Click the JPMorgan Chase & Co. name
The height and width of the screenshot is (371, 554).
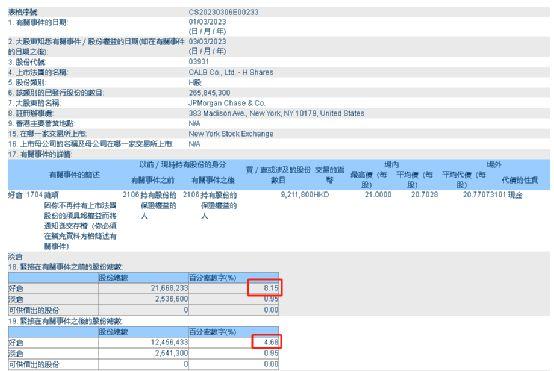227,103
